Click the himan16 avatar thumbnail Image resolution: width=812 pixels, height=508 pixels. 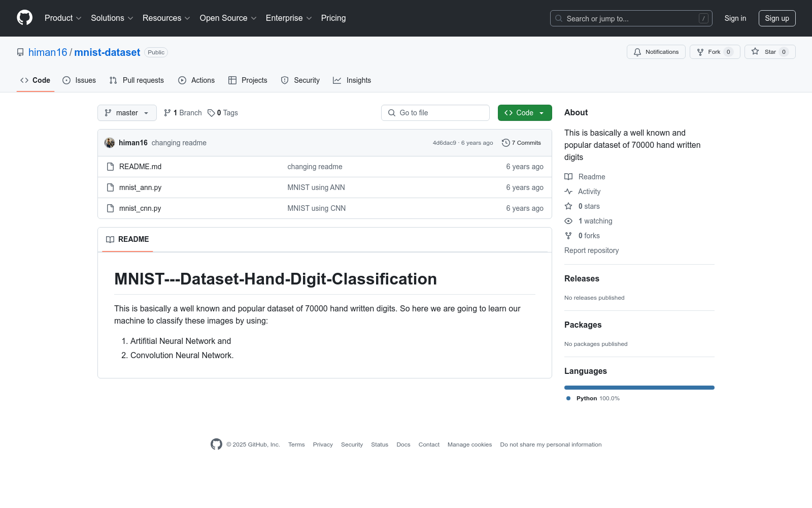pyautogui.click(x=110, y=143)
